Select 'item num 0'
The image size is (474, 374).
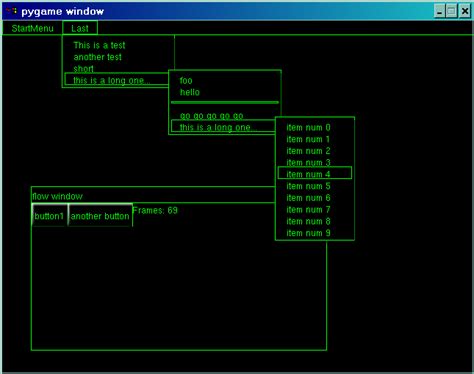(308, 127)
